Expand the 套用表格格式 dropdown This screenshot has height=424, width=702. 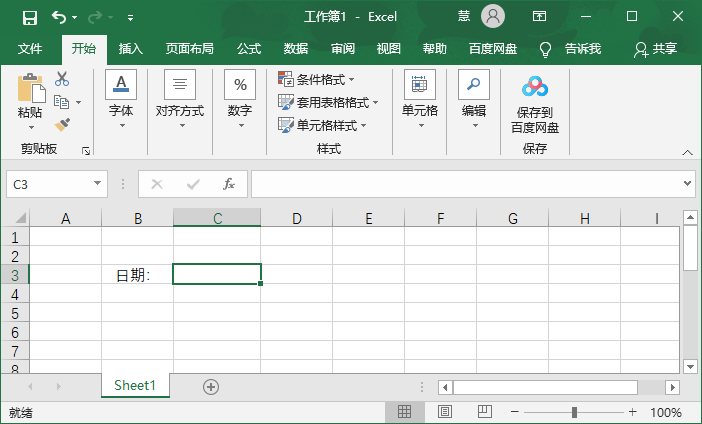328,102
